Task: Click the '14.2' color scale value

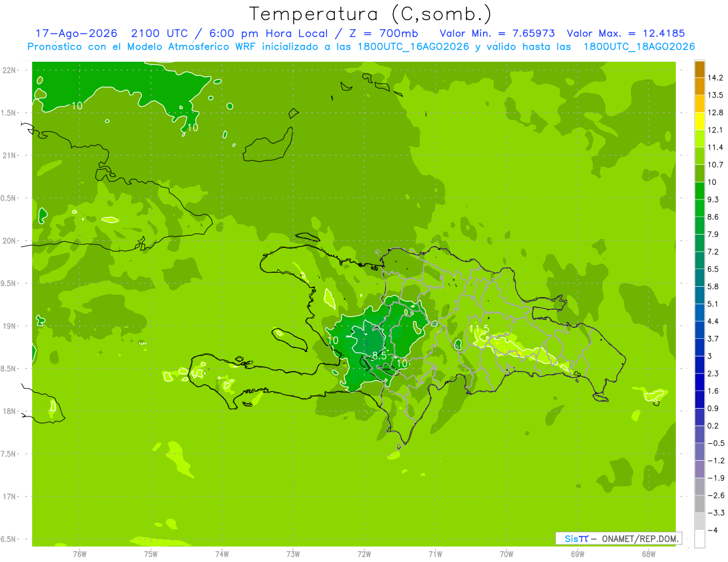Action: click(x=715, y=78)
